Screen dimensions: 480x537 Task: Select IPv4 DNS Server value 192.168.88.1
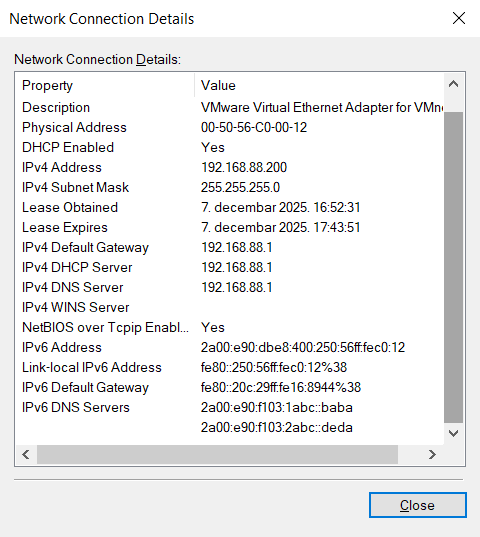coord(237,287)
